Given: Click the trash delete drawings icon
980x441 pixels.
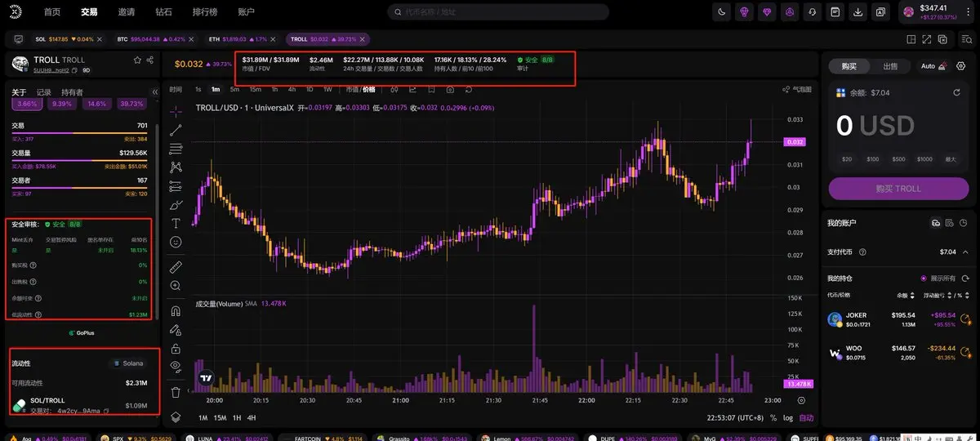Looking at the screenshot, I should [176, 392].
